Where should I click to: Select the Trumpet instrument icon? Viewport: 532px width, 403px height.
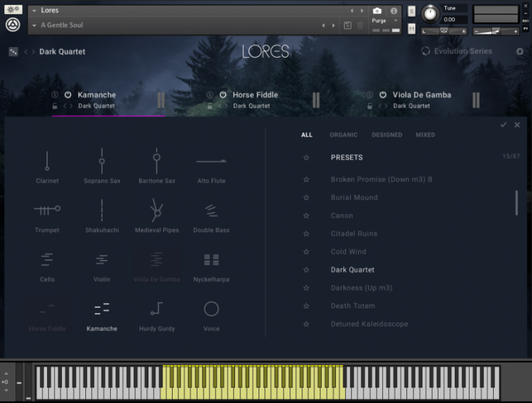[47, 210]
